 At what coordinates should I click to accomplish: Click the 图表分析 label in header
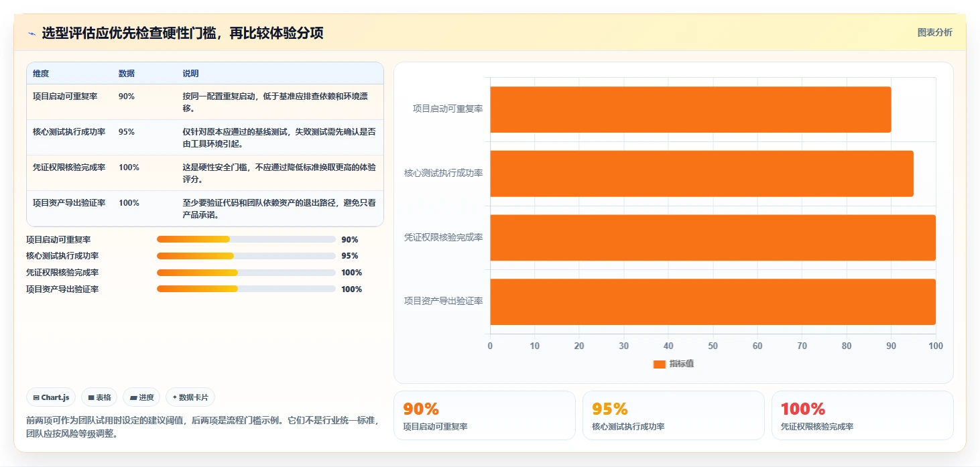[934, 32]
